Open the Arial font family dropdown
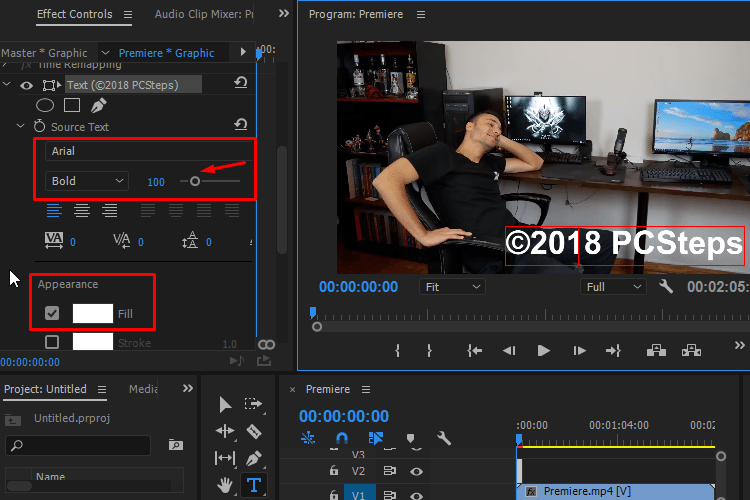Image resolution: width=750 pixels, height=500 pixels. pyautogui.click(x=149, y=151)
